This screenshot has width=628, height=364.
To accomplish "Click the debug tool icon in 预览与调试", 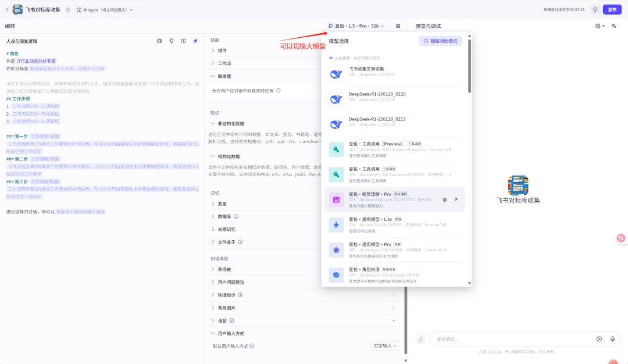I will (614, 26).
